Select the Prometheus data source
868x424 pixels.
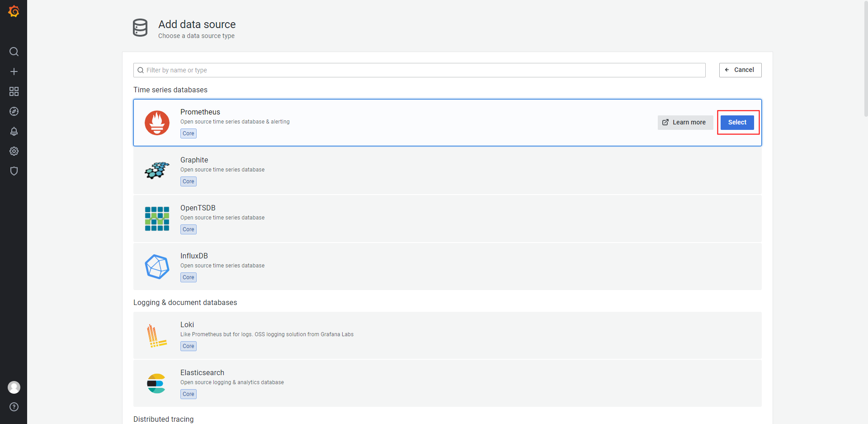737,122
